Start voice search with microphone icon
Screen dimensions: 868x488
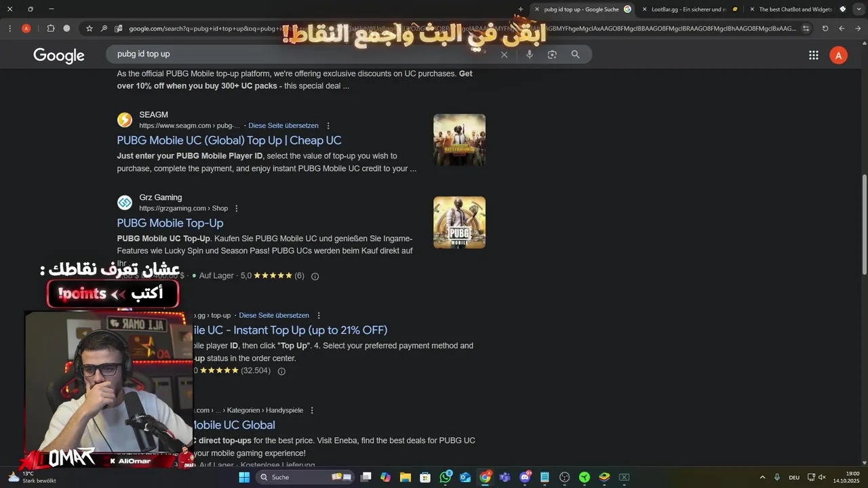point(530,54)
